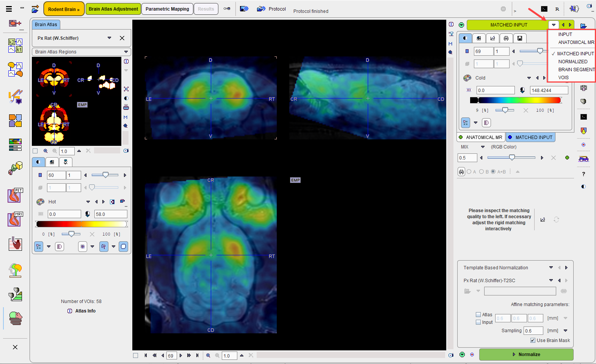Click the Normalize button

coord(526,355)
